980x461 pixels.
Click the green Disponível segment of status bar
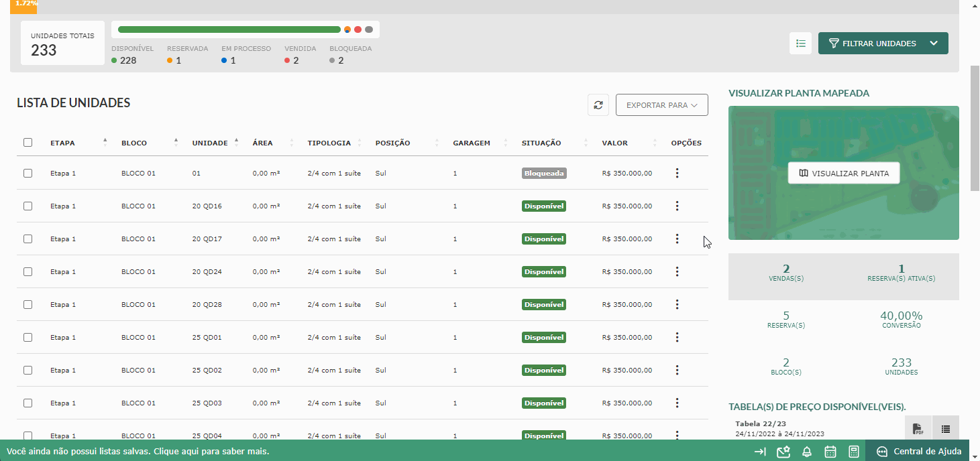click(229, 29)
